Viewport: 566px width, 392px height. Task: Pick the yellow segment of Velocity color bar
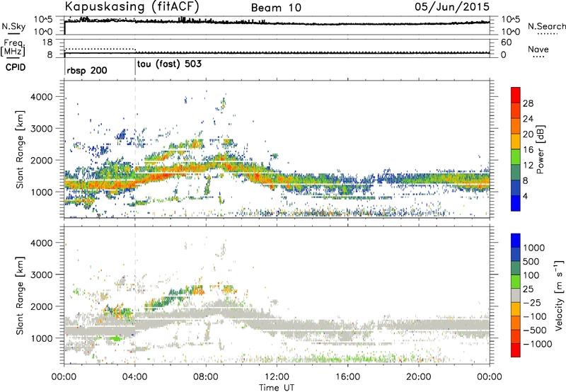[x=516, y=309]
